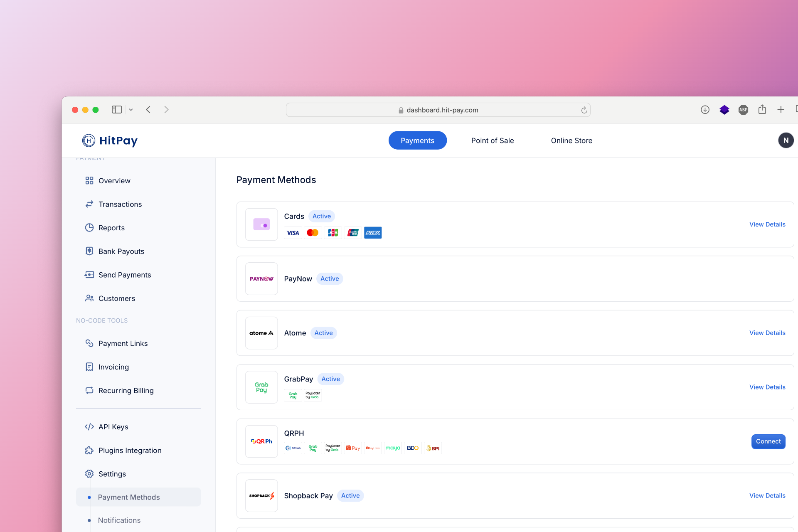Viewport: 798px width, 532px height.
Task: Click the Cards wallet thumbnail
Action: tap(261, 224)
